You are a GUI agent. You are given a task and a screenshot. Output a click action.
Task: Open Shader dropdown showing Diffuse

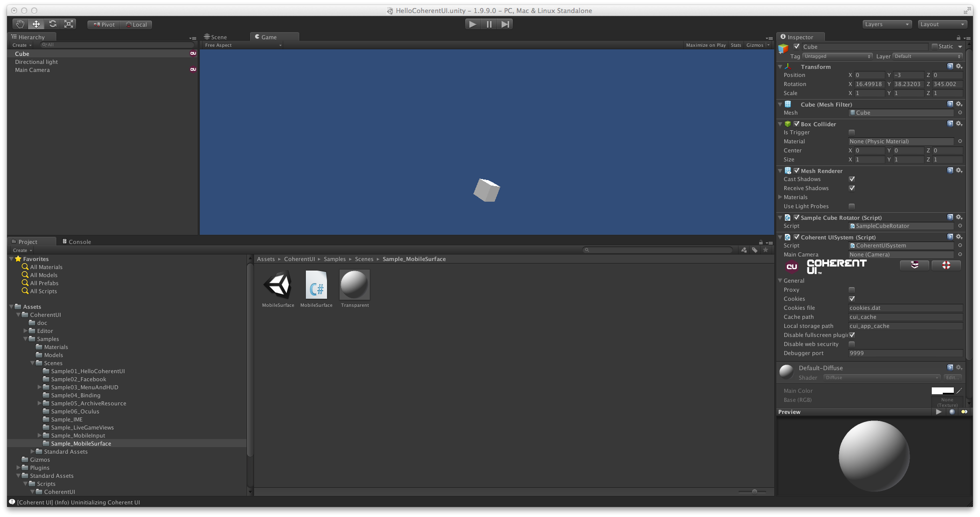(882, 378)
